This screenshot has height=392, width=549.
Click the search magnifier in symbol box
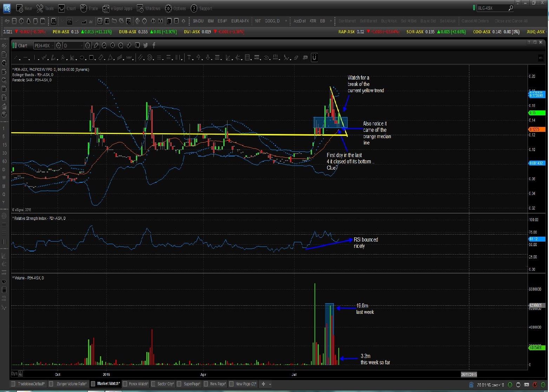(510, 8)
